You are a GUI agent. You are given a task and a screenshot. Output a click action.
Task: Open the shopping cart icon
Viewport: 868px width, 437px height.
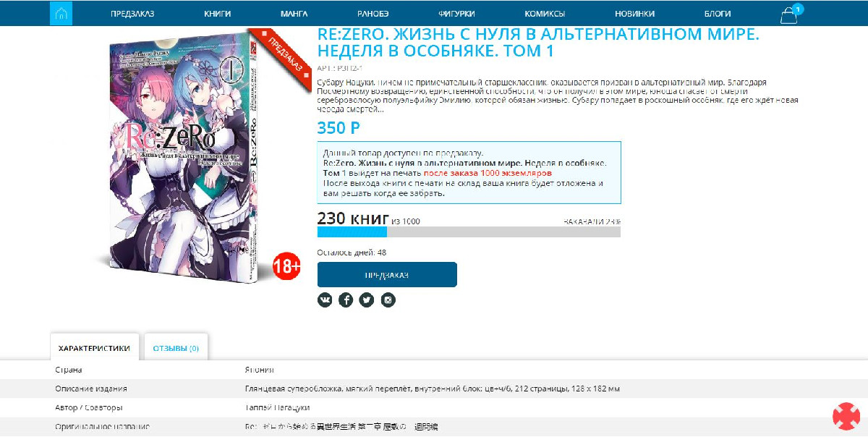coord(789,15)
